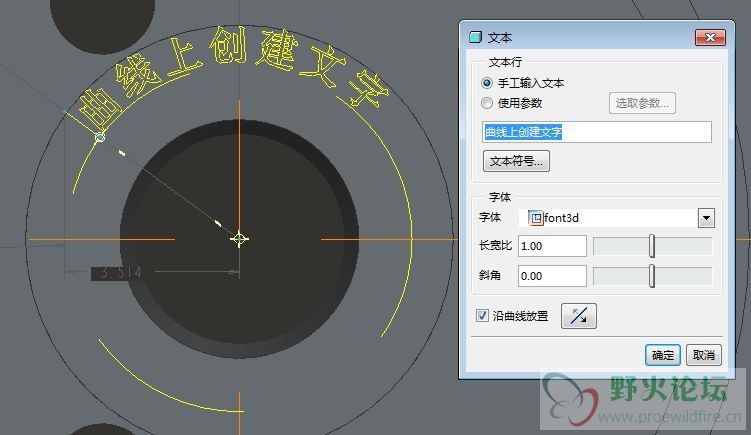The height and width of the screenshot is (435, 751).
Task: Click the text input field with 曲线上创建文字
Action: coord(597,132)
